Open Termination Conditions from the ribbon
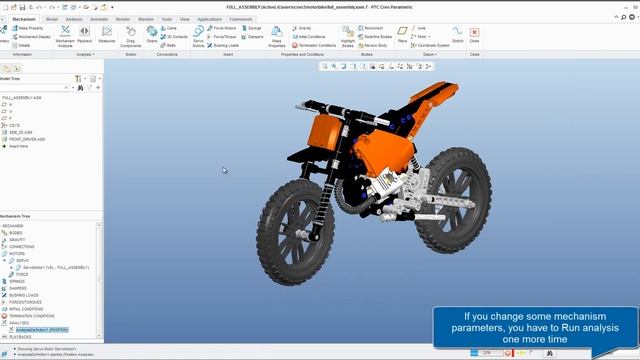 (314, 45)
